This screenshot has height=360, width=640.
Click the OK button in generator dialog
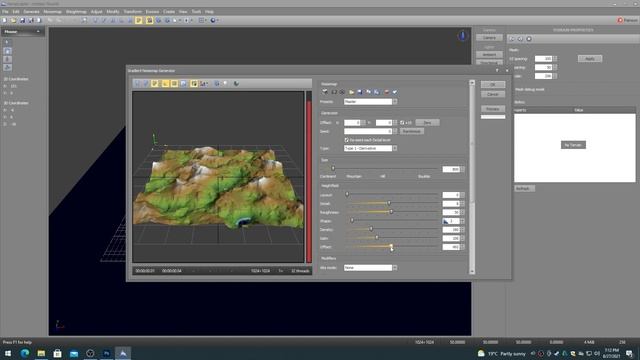point(493,84)
